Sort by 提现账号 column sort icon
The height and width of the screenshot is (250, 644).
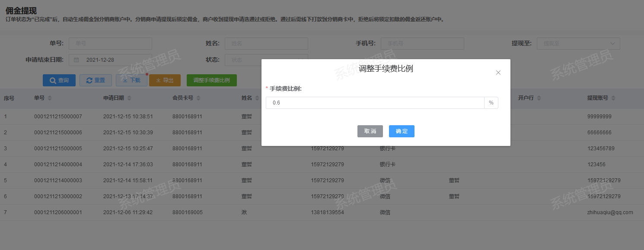pyautogui.click(x=613, y=98)
